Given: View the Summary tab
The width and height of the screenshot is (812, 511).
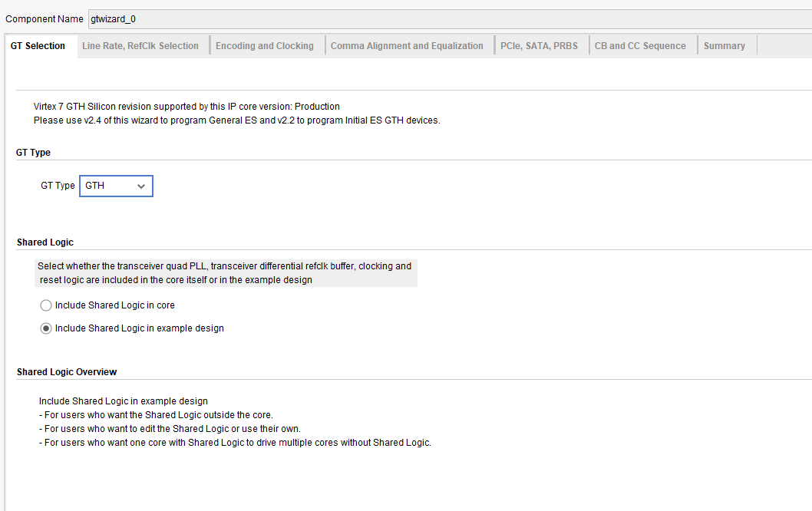Looking at the screenshot, I should [x=725, y=46].
